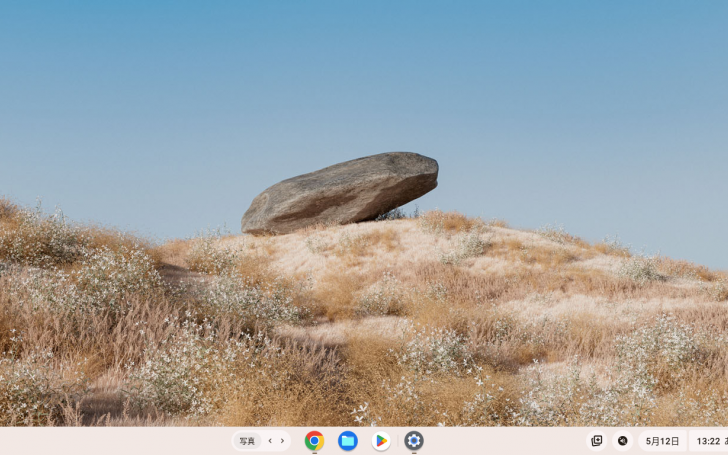Click the 写真 desk button
This screenshot has width=728, height=455.
[x=247, y=441]
